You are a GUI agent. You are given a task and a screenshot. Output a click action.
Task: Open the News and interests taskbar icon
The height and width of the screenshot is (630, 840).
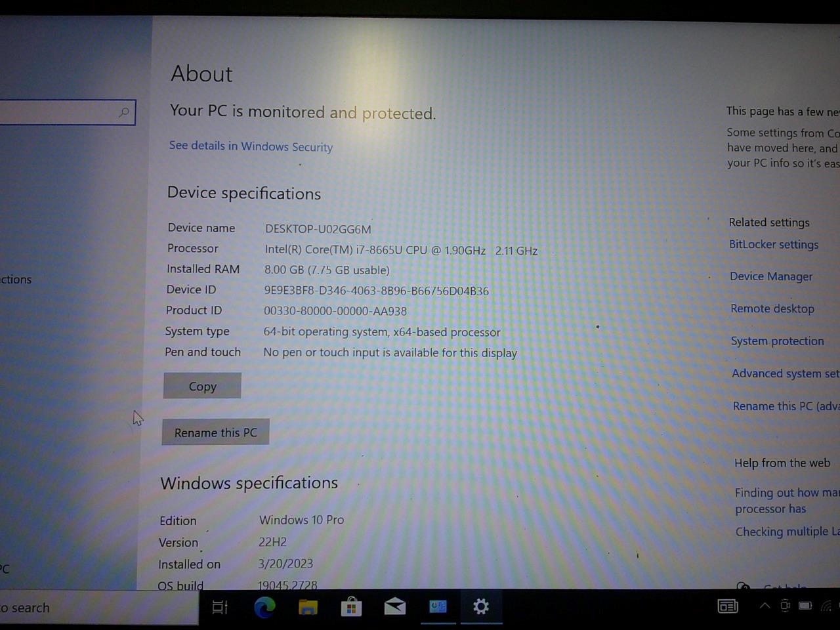click(x=728, y=606)
